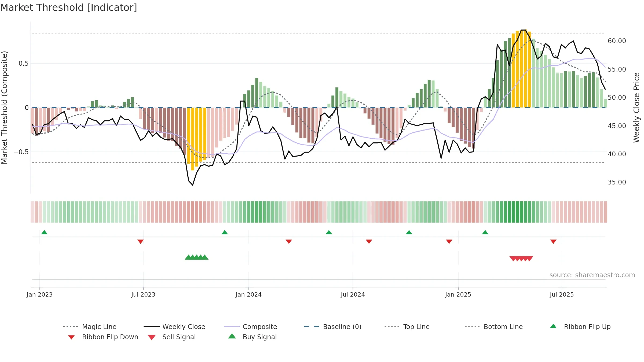Click the green flip-up marker after Jan 2025
The height and width of the screenshot is (362, 644).
[x=485, y=232]
